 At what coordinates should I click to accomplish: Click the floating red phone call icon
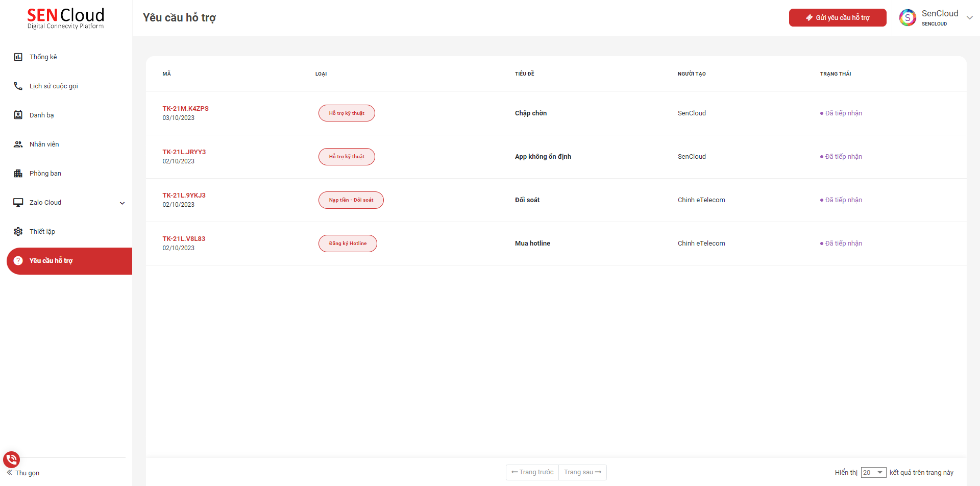coord(11,460)
